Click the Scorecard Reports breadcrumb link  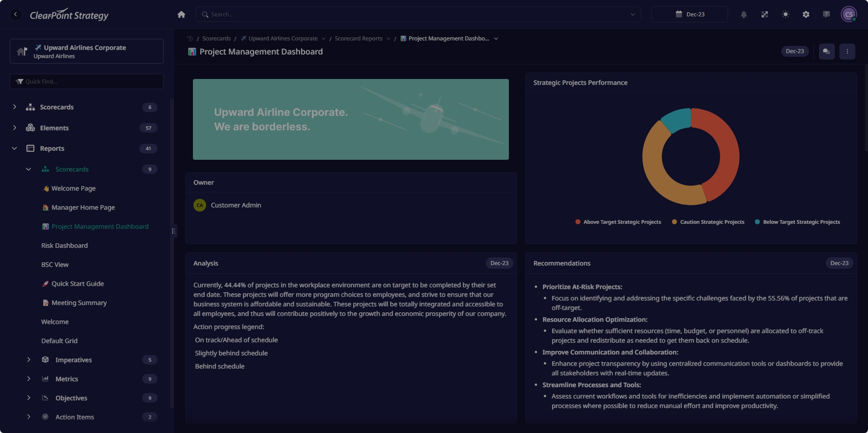pyautogui.click(x=358, y=39)
